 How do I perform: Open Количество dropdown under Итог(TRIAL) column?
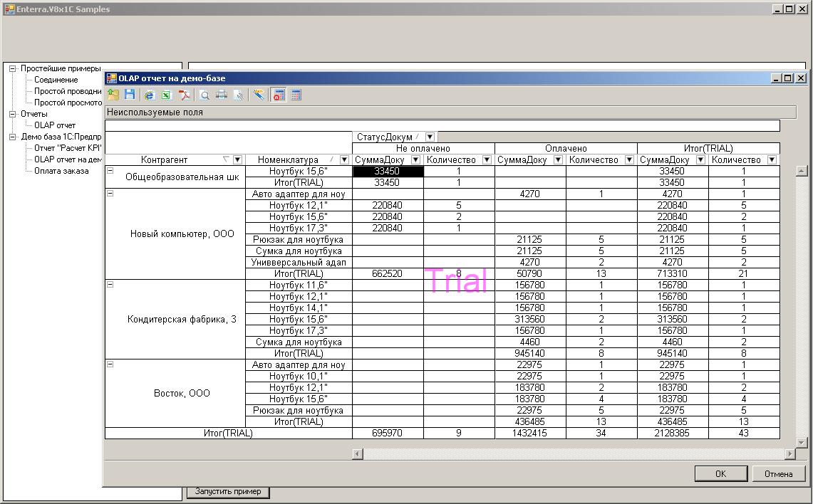click(x=772, y=159)
